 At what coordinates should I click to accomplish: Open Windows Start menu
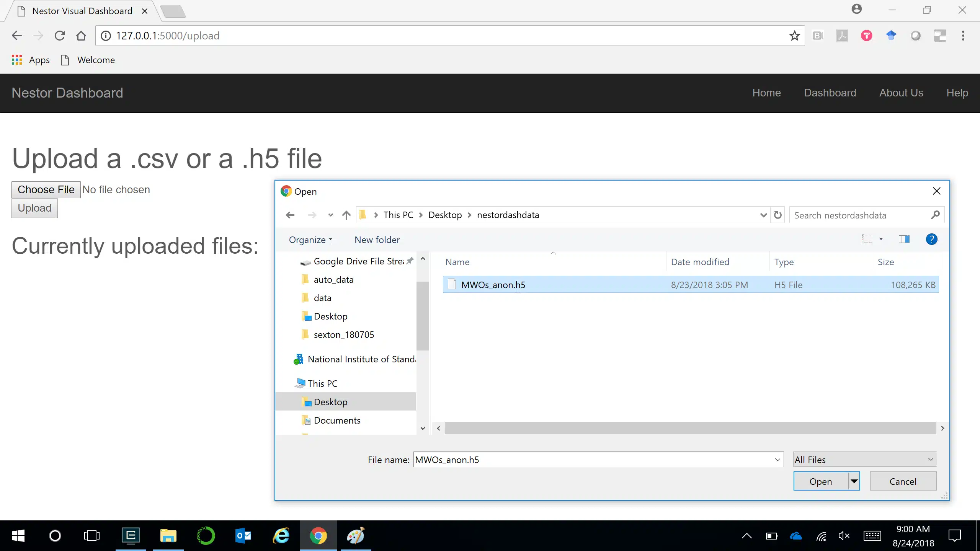point(18,536)
